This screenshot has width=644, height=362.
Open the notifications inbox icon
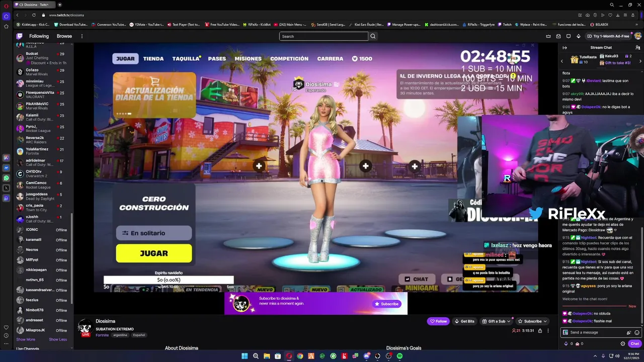[x=558, y=36]
